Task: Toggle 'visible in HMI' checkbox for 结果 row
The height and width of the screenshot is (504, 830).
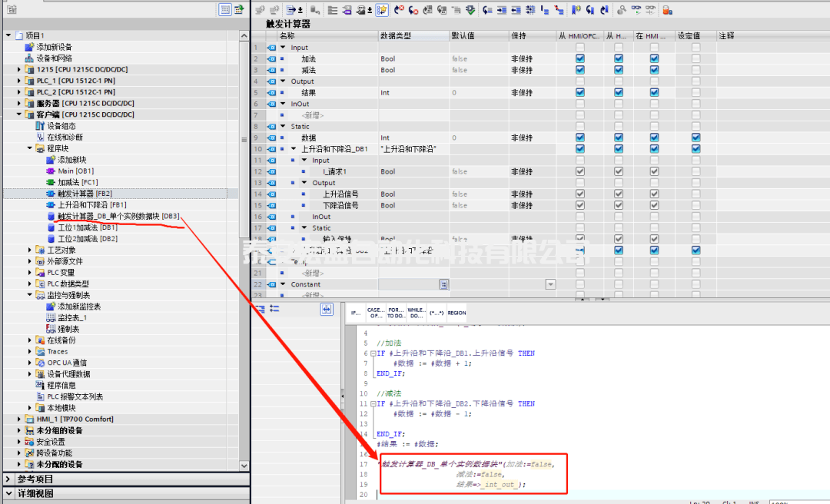Action: point(654,93)
